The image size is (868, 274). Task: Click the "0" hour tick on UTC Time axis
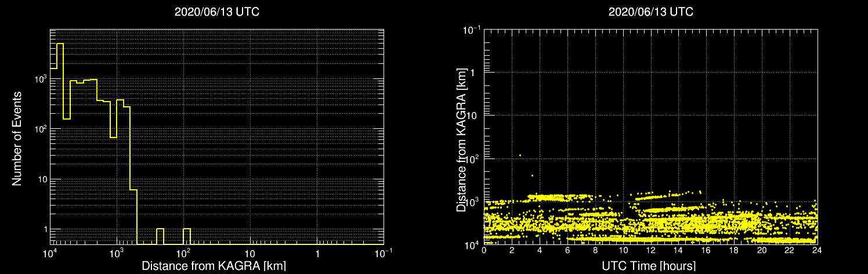click(484, 250)
